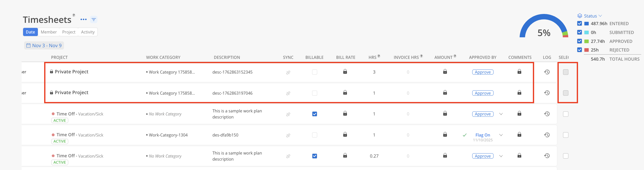Viewport: 644px width, 170px height.
Task: Toggle the billable checkbox for the 0.27 hours row
Action: [x=315, y=156]
